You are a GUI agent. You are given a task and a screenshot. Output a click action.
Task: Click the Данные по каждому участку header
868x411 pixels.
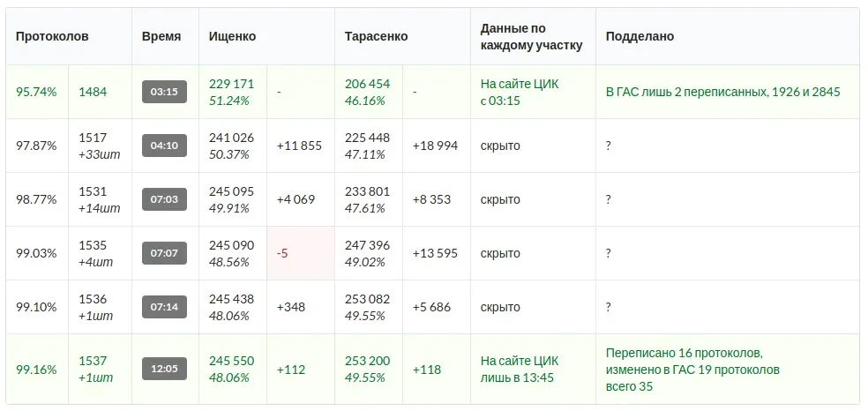tap(531, 36)
